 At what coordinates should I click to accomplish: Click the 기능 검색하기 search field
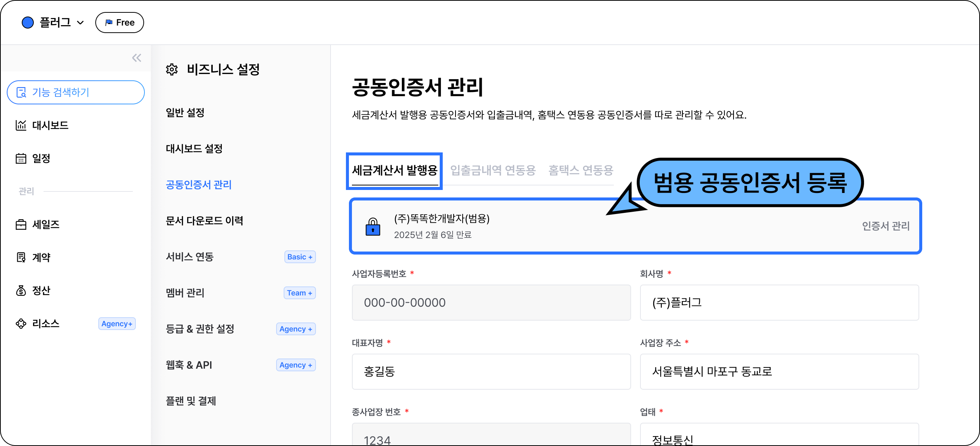[x=76, y=92]
